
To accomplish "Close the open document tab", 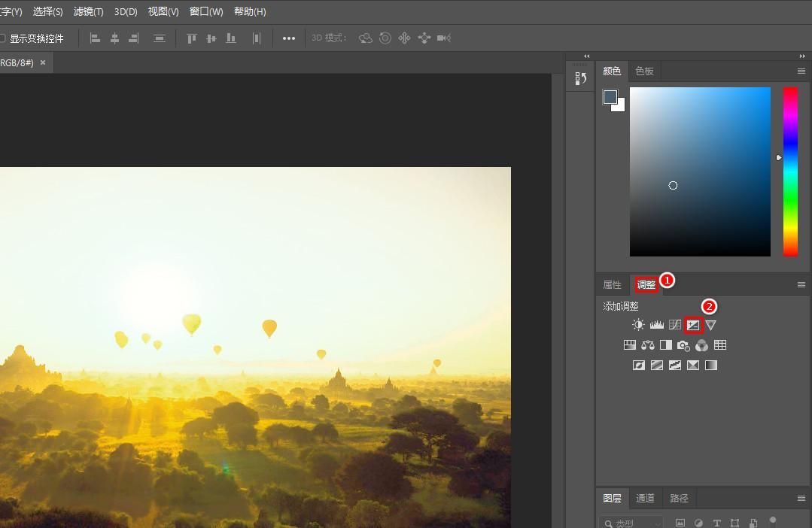I will tap(43, 62).
